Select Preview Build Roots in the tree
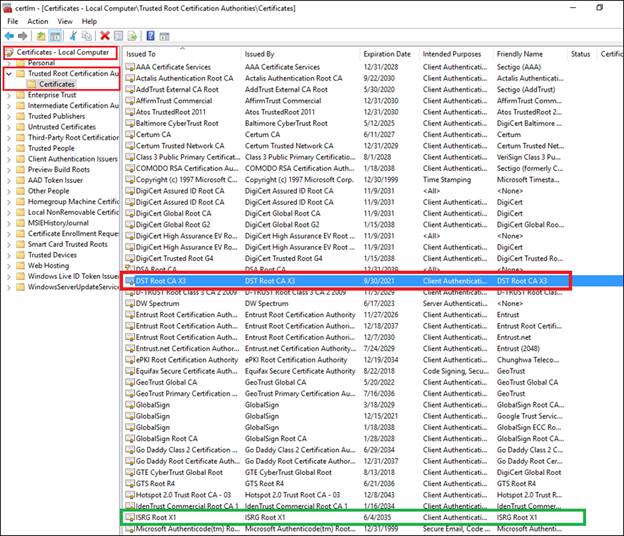The height and width of the screenshot is (536, 624). pyautogui.click(x=58, y=170)
